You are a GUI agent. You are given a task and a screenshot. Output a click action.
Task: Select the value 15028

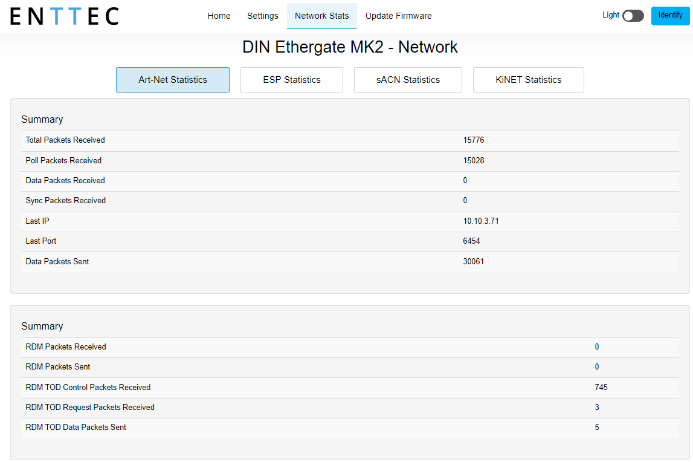click(x=473, y=160)
